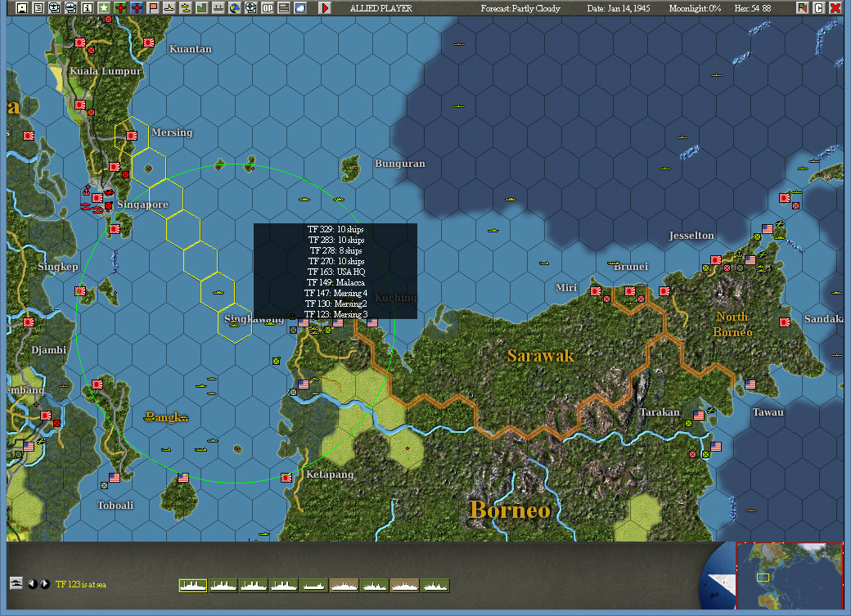The height and width of the screenshot is (616, 851).
Task: Click the Tarakan map label
Action: point(660,412)
